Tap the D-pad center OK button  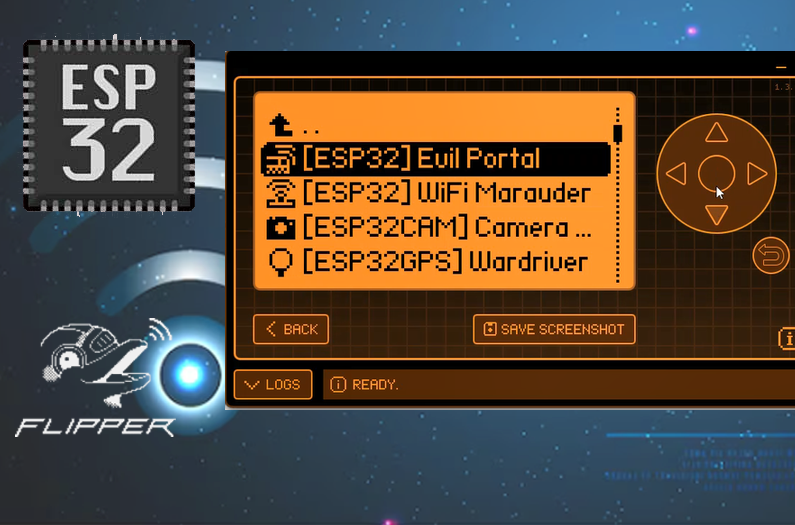pos(716,174)
